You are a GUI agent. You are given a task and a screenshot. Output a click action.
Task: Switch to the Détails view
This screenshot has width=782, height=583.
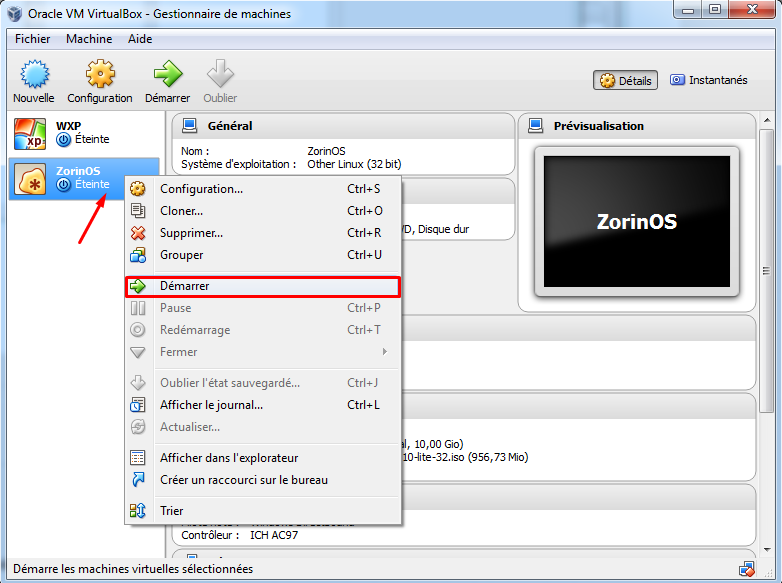[x=625, y=80]
